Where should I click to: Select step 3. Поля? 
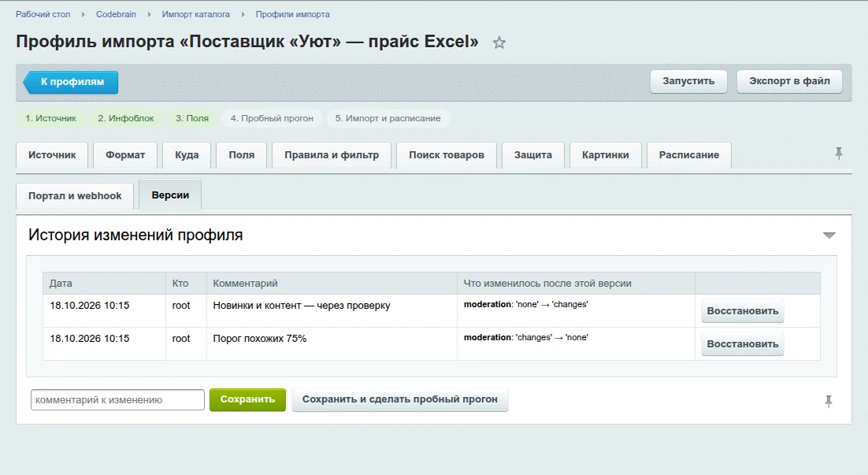coord(192,118)
